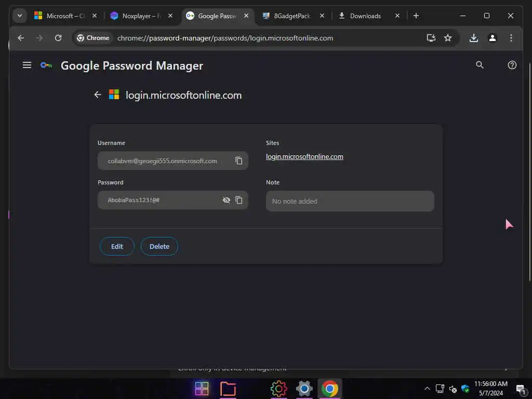Open the Chrome three-dot menu
The width and height of the screenshot is (532, 399).
click(x=511, y=38)
